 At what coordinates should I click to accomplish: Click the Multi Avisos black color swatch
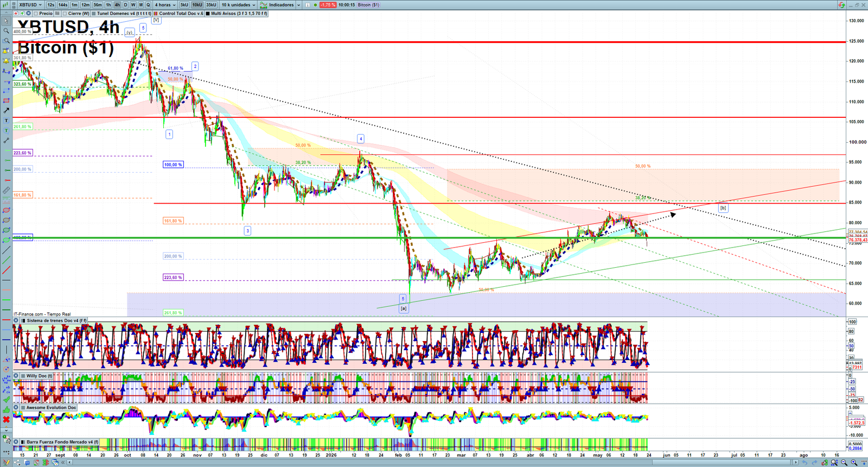pos(208,14)
